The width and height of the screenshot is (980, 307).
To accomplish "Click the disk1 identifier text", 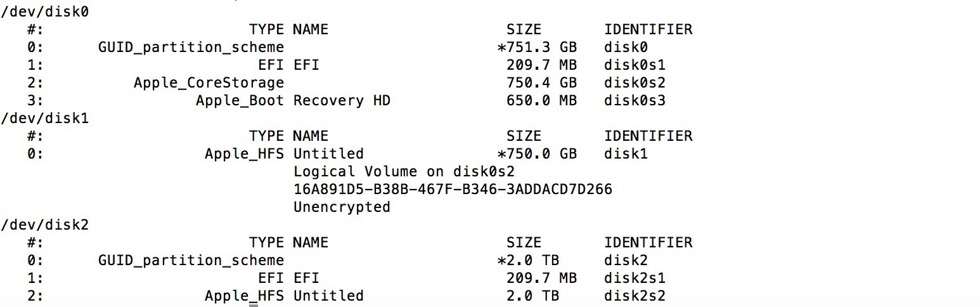I will point(626,153).
